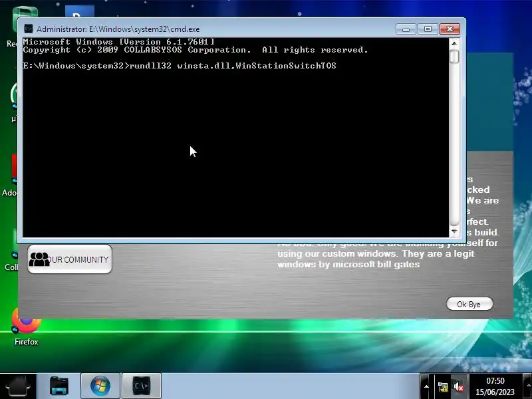Click the cmd window scrollbar thumb
The height and width of the screenshot is (399, 532).
point(454,57)
